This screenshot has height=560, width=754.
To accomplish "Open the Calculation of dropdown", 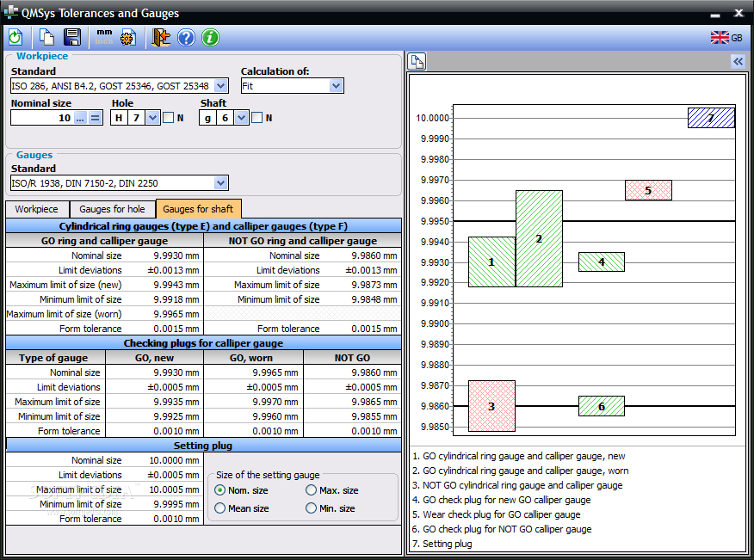I will click(337, 86).
